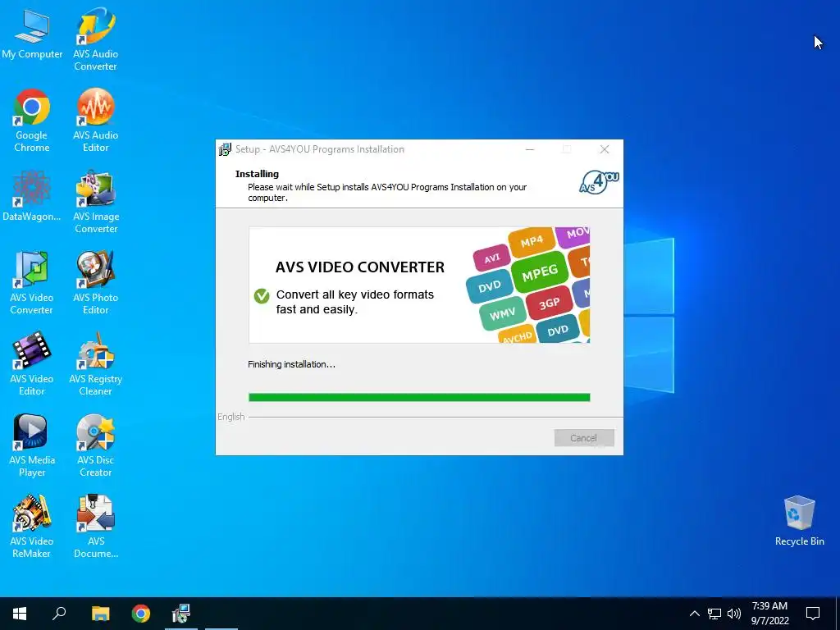Image resolution: width=840 pixels, height=630 pixels.
Task: Launch AVS Disc Creator shortcut
Action: click(95, 445)
